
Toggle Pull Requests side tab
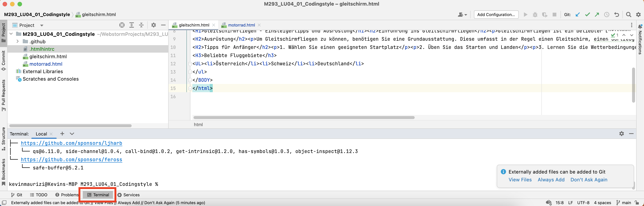[x=4, y=95]
